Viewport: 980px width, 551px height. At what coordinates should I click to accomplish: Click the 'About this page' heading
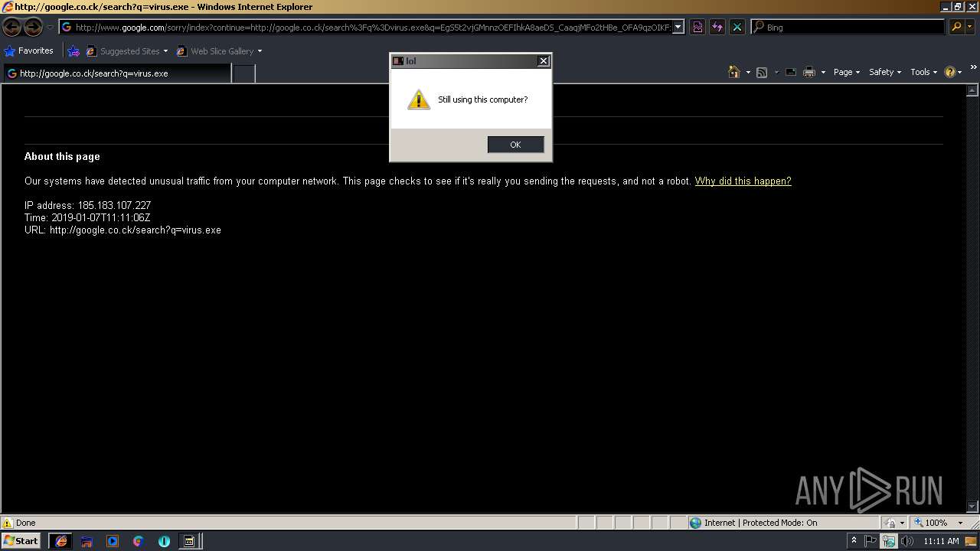(62, 156)
